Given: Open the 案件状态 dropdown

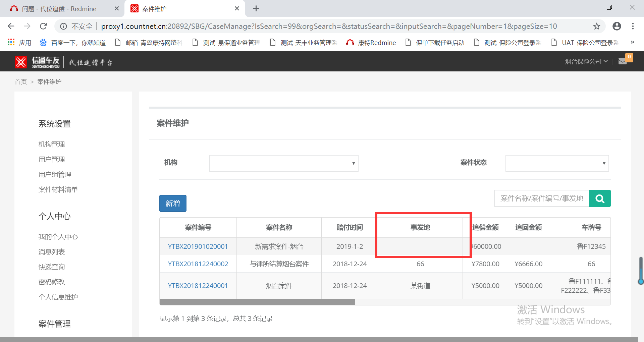Looking at the screenshot, I should (557, 163).
